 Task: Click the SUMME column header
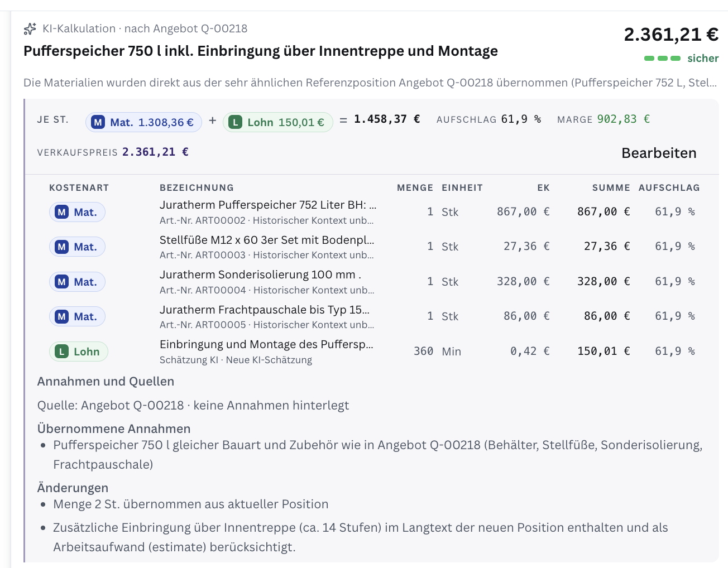[611, 188]
